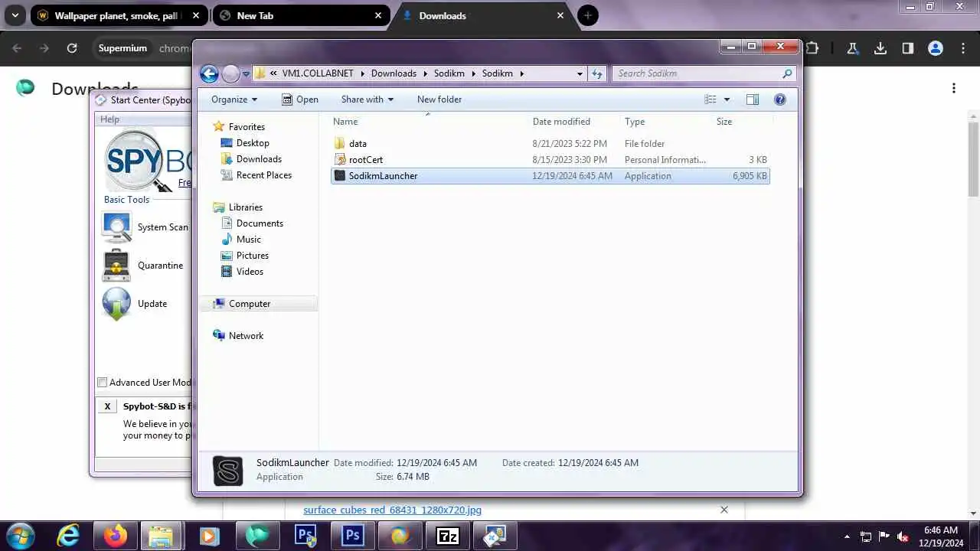980x551 pixels.
Task: Change your view icon in Explorer toolbar
Action: coord(710,99)
